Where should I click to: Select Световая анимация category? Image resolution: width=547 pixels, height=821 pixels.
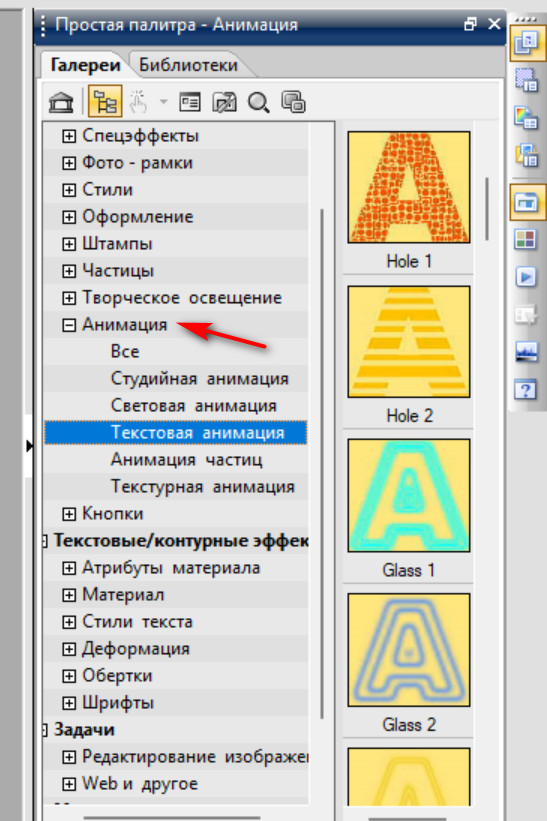coord(194,406)
